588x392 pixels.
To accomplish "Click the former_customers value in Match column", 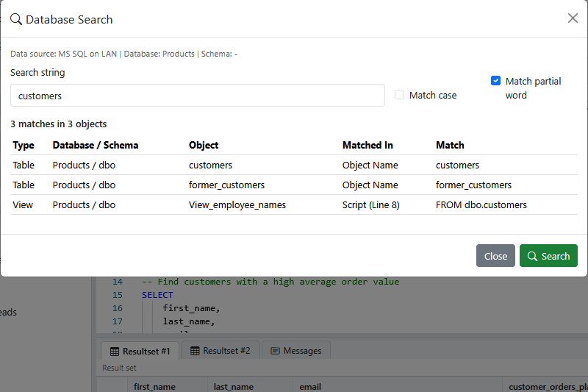I will pyautogui.click(x=473, y=185).
